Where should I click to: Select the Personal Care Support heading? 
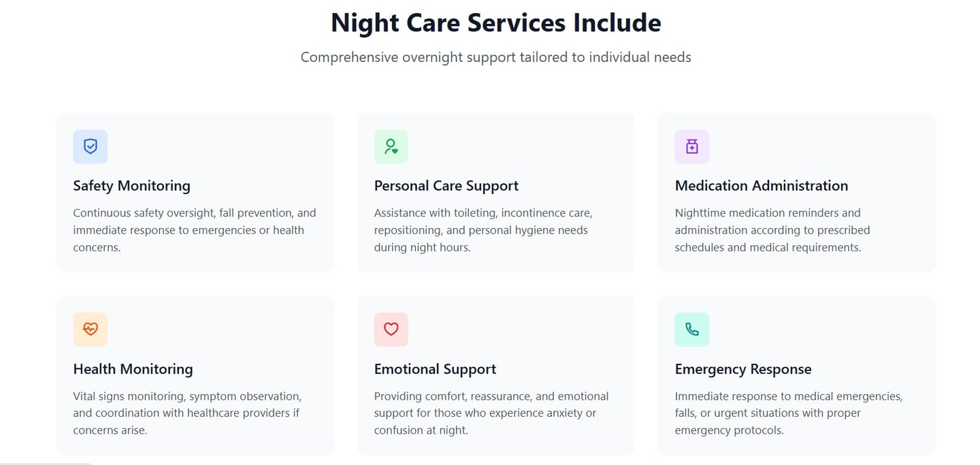[x=446, y=186]
